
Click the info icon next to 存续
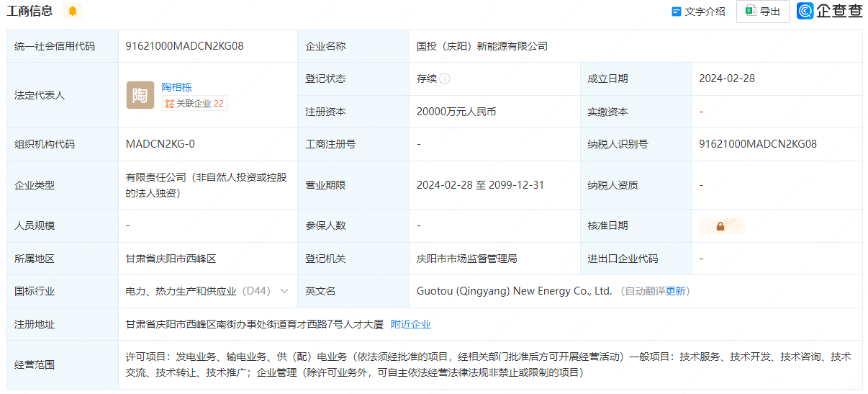pos(445,79)
